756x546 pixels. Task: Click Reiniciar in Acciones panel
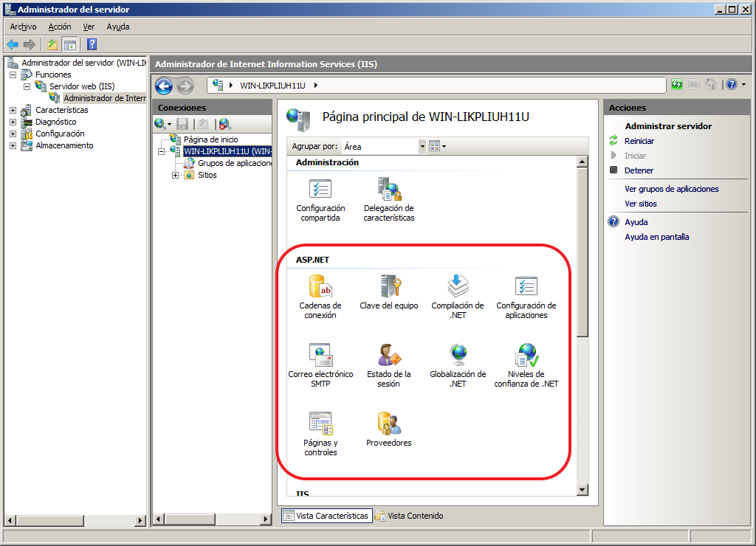pyautogui.click(x=639, y=141)
